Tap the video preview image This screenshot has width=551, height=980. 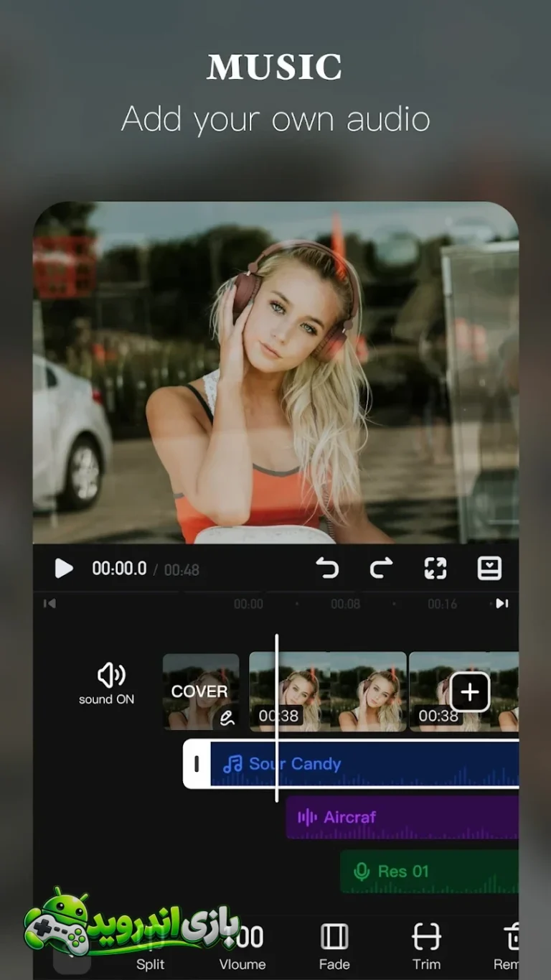(x=275, y=373)
